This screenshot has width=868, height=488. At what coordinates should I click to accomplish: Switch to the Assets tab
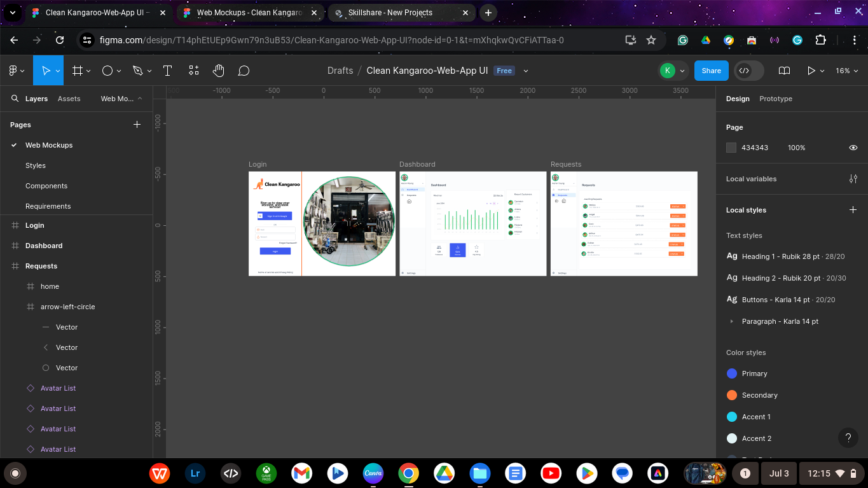(x=69, y=99)
